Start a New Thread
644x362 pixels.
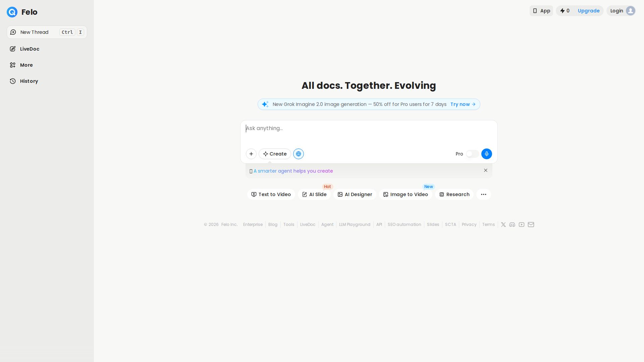(x=47, y=32)
